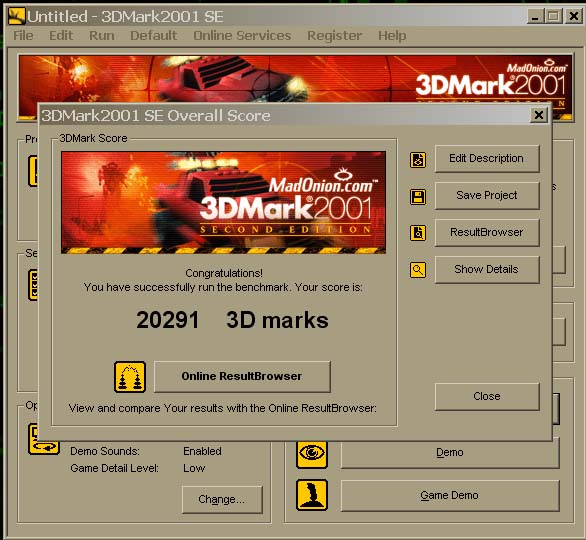The image size is (586, 540).
Task: Open the Edit menu
Action: [x=61, y=36]
